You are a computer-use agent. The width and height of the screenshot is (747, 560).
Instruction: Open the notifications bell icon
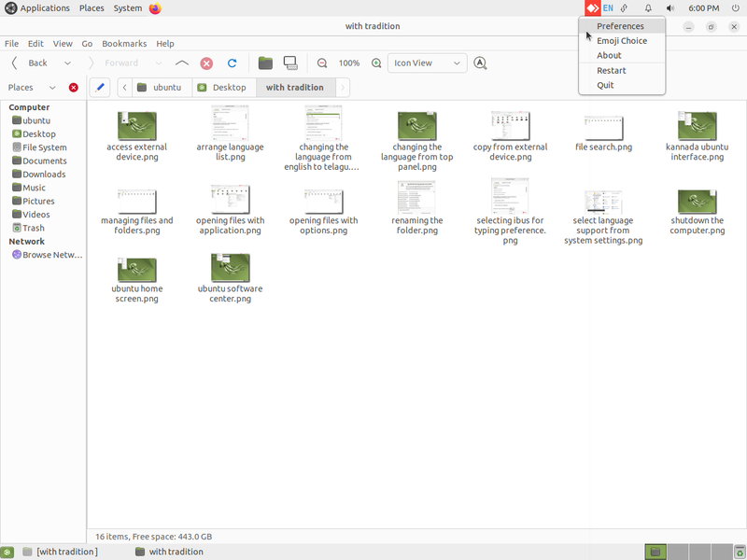648,8
